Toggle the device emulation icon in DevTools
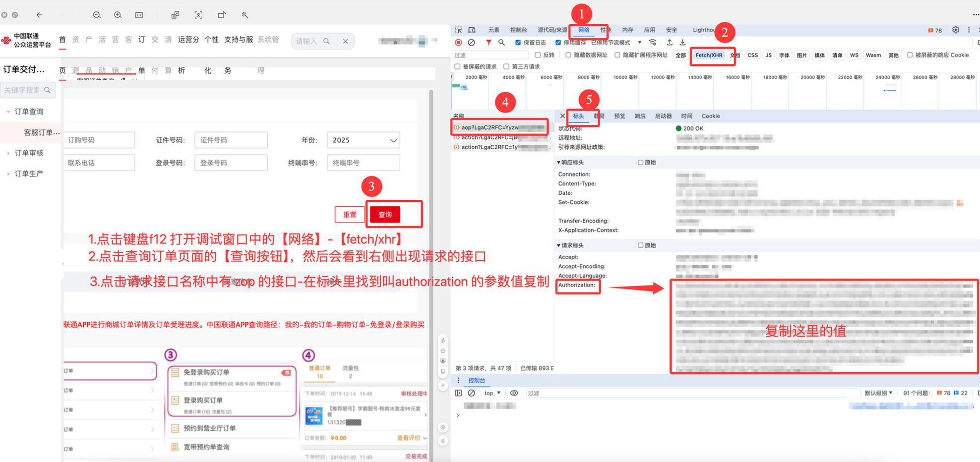This screenshot has width=980, height=462. coord(471,30)
